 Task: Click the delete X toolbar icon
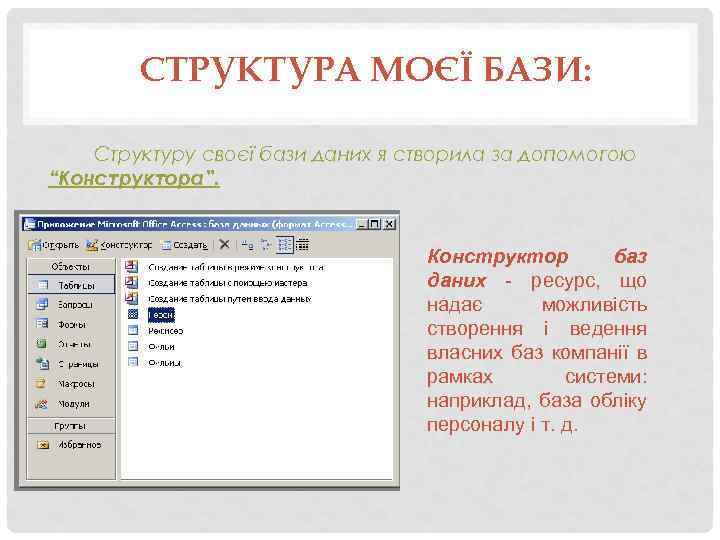[224, 244]
